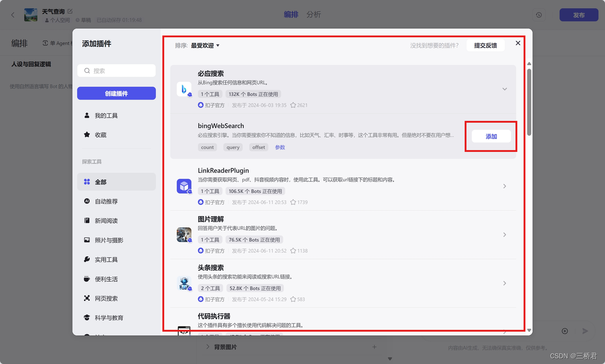This screenshot has width=605, height=364.
Task: Click the 必应搜索 Bing plugin icon
Action: [x=184, y=89]
